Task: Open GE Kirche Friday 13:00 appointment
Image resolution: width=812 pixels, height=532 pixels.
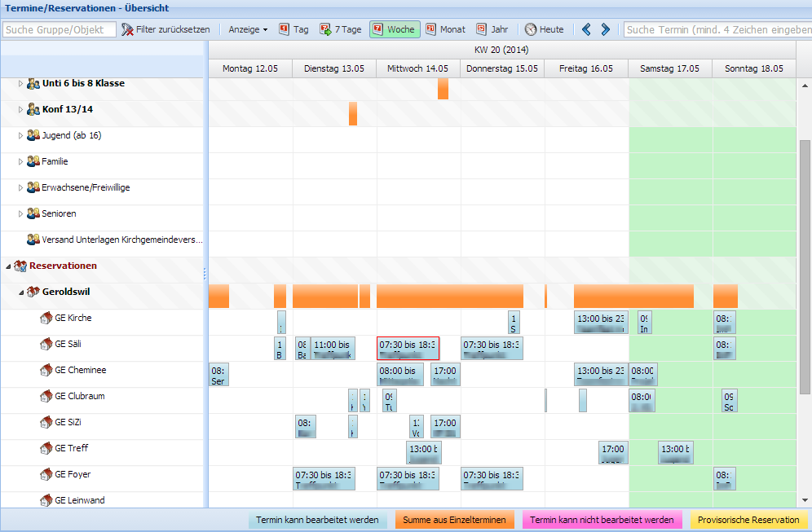Action: coord(601,322)
